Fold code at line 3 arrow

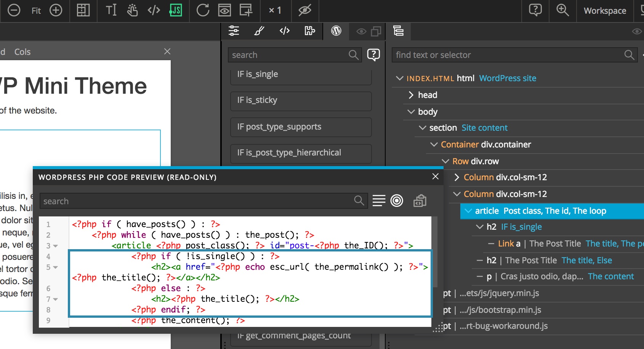(56, 246)
